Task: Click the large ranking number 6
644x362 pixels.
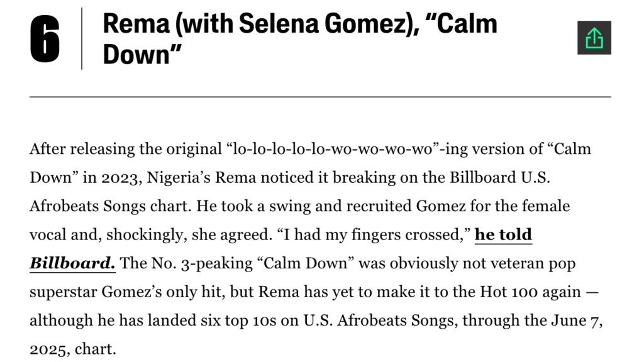Action: [45, 39]
